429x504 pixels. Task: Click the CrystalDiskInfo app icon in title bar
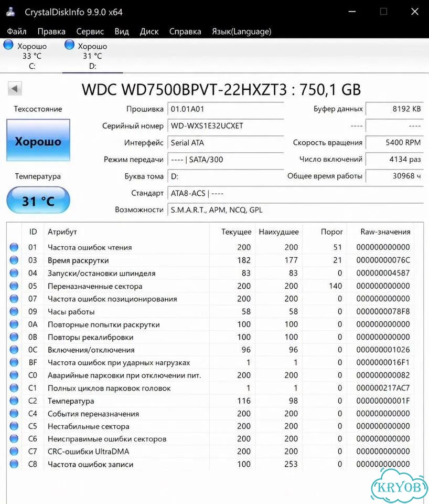(x=11, y=12)
